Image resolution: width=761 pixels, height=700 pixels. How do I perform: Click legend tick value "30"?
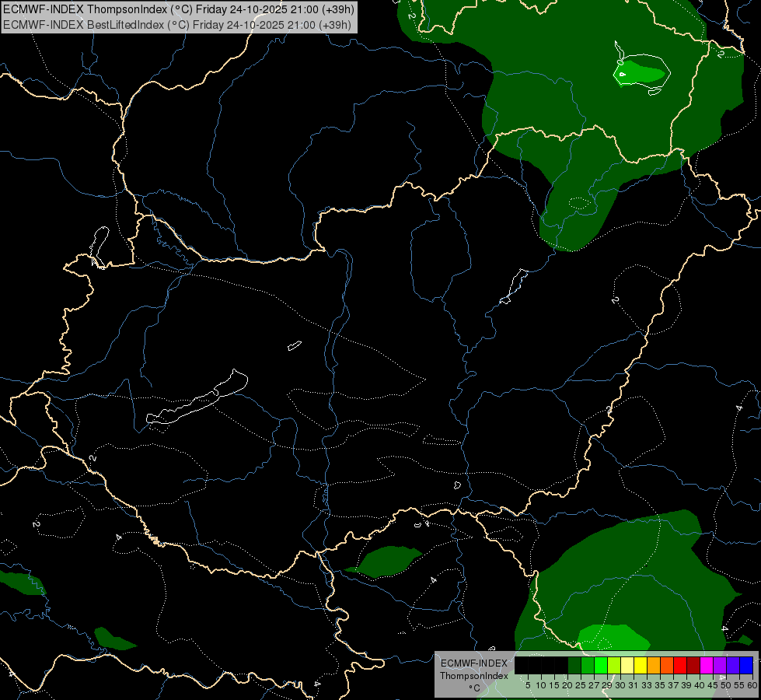point(621,685)
